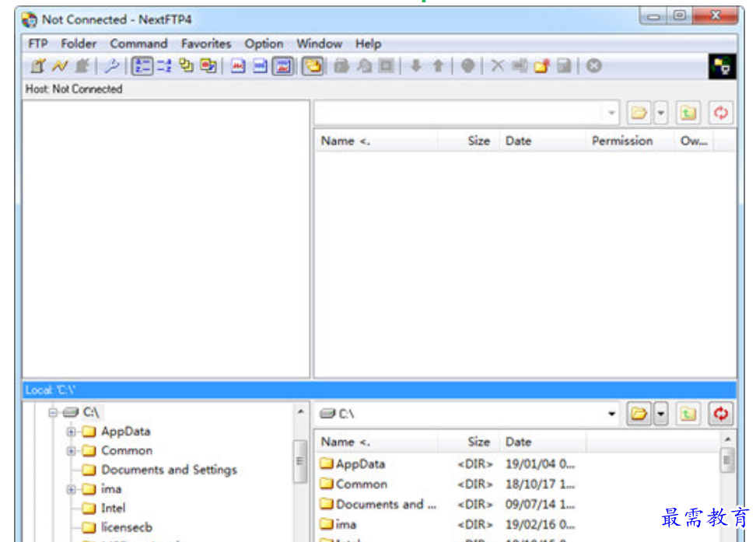Viewport: 756px width, 542px height.
Task: Expand the AppData tree folder
Action: (x=72, y=432)
